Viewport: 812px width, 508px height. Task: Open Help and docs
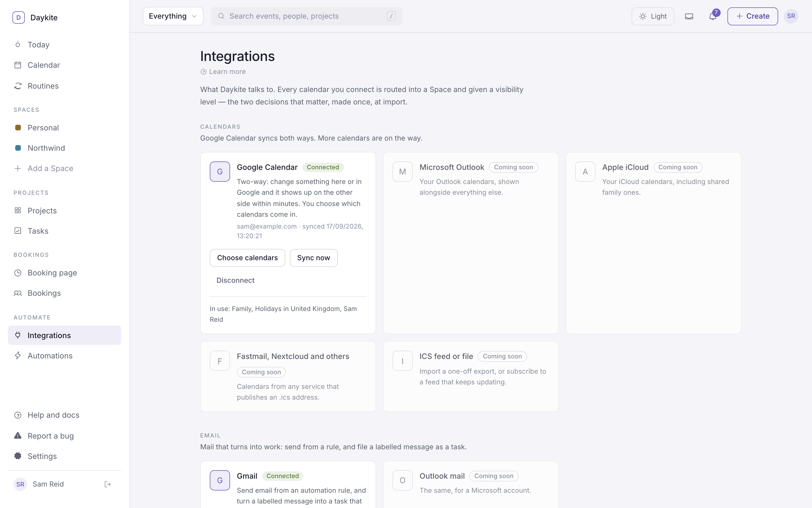[64, 415]
